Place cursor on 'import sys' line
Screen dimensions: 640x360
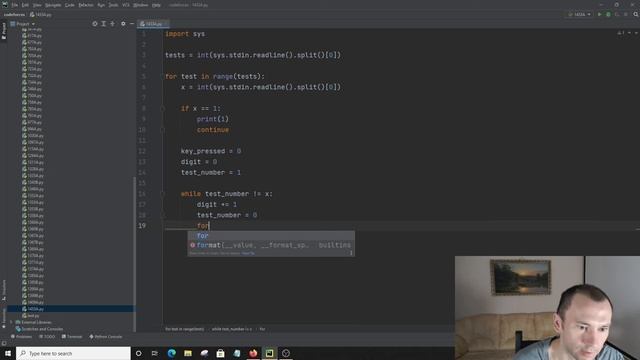(x=185, y=34)
